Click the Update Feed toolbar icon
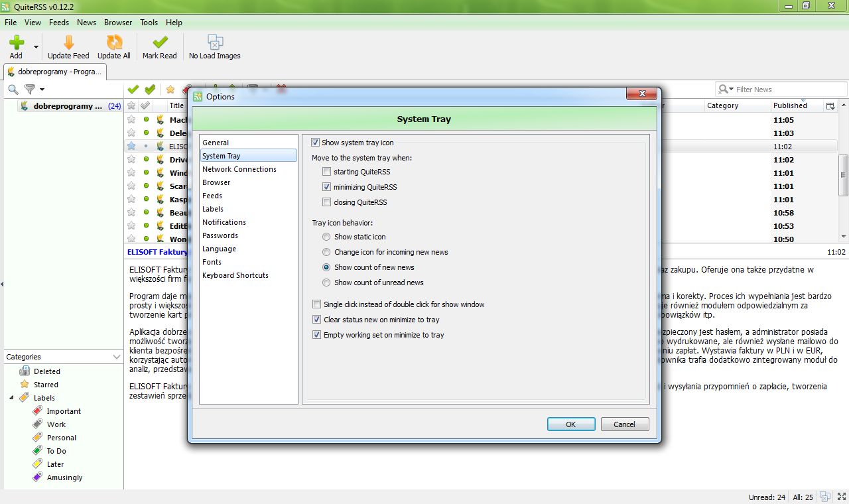The image size is (849, 504). point(68,42)
